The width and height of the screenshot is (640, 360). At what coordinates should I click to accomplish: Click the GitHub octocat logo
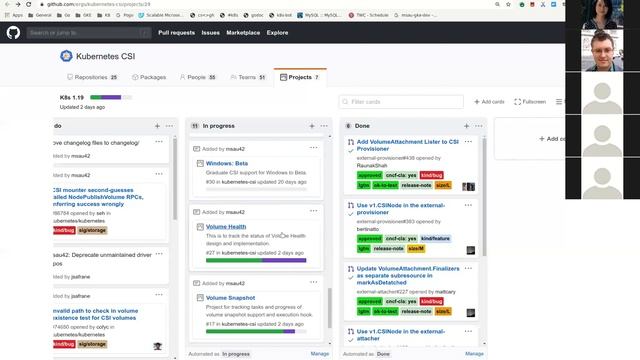pyautogui.click(x=13, y=32)
